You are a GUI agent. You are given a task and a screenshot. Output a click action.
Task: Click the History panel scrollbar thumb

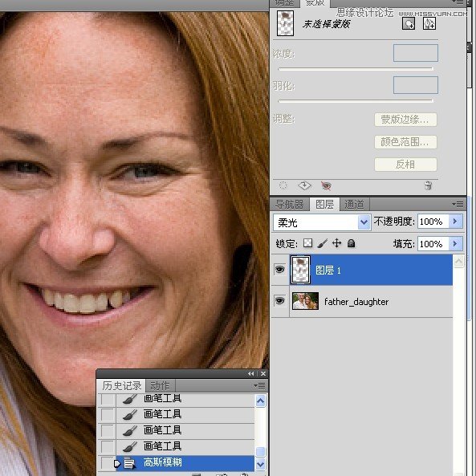[260, 451]
